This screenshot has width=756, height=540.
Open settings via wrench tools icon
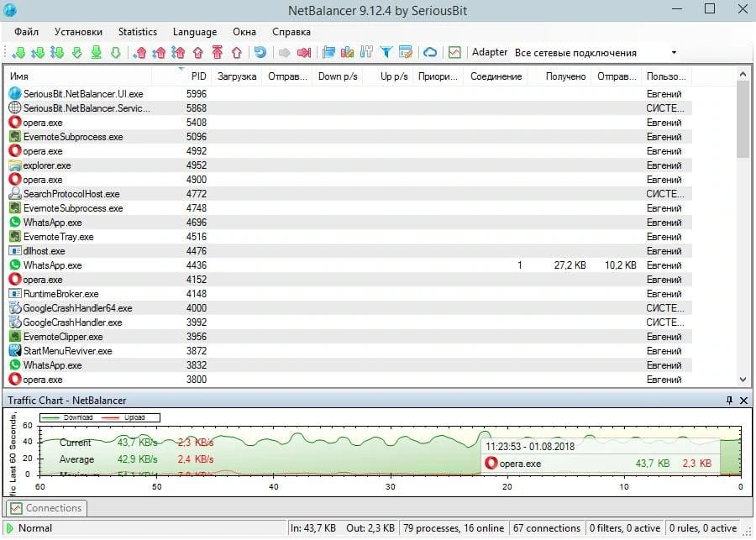pyautogui.click(x=366, y=52)
